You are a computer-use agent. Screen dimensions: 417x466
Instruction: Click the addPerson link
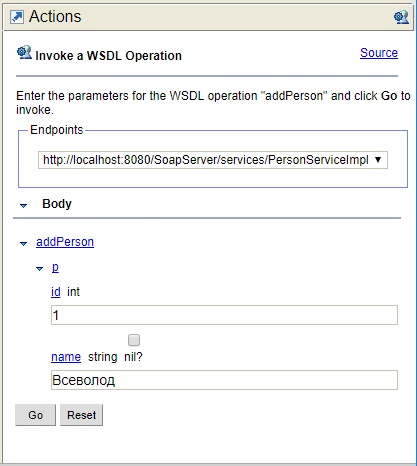click(65, 242)
